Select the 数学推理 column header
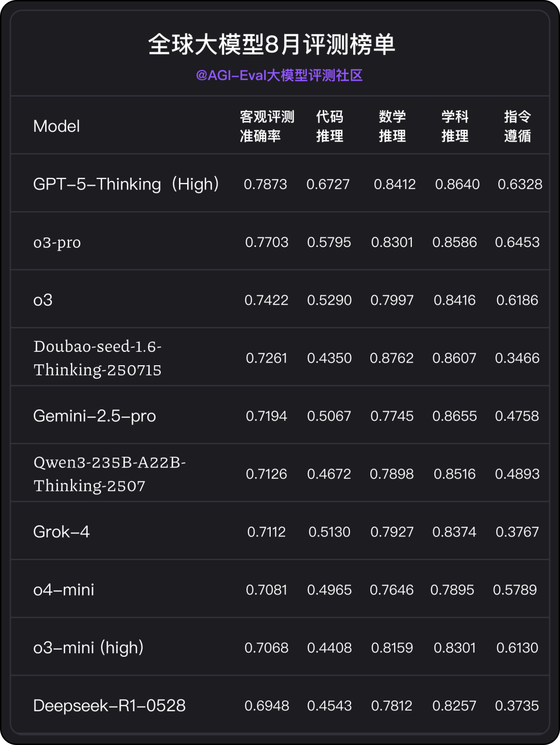 pos(393,126)
